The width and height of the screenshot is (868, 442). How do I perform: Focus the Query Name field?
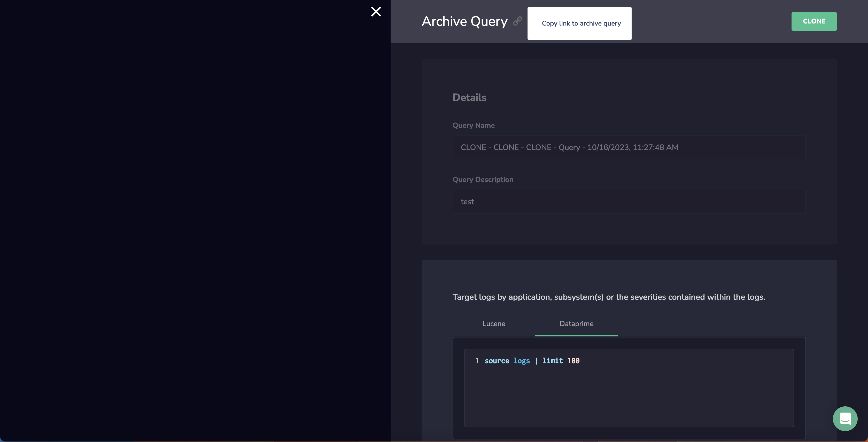[629, 147]
